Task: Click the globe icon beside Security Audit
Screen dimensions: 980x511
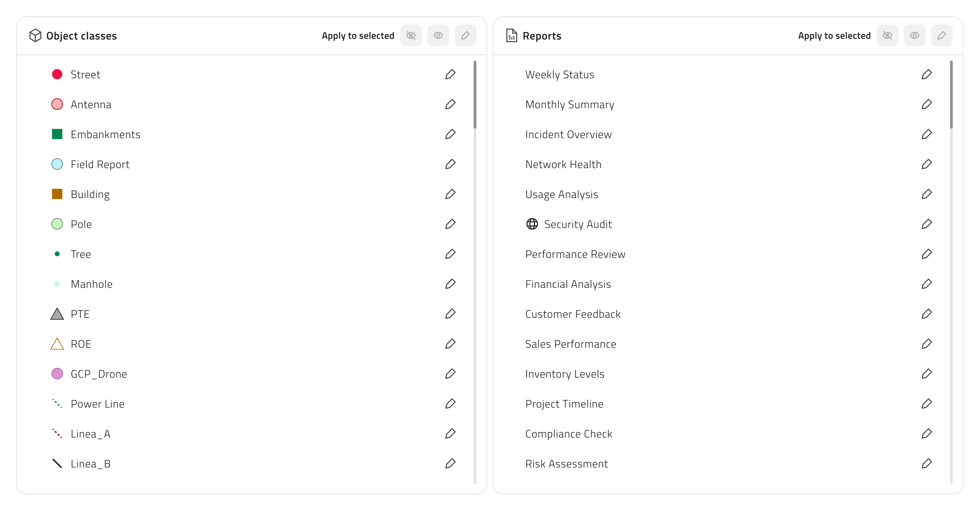Action: pyautogui.click(x=532, y=224)
